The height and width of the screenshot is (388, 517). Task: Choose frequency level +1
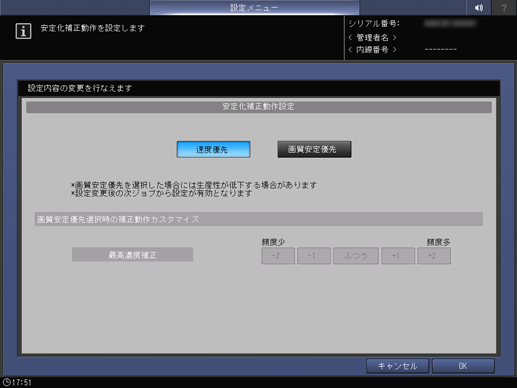[398, 256]
